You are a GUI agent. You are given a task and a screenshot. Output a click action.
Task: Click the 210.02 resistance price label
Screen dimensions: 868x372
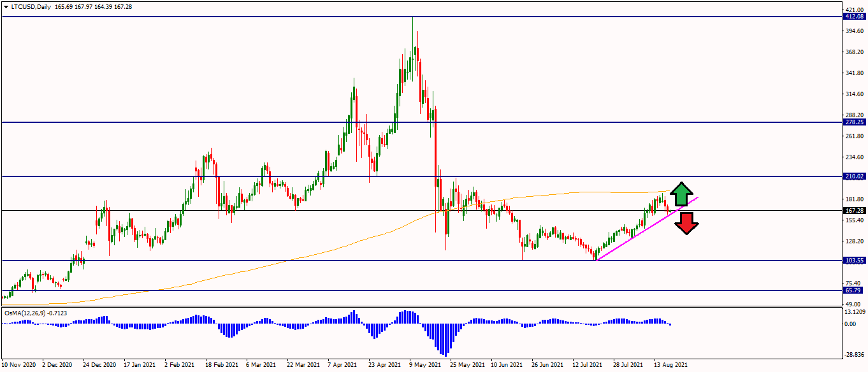pos(854,176)
